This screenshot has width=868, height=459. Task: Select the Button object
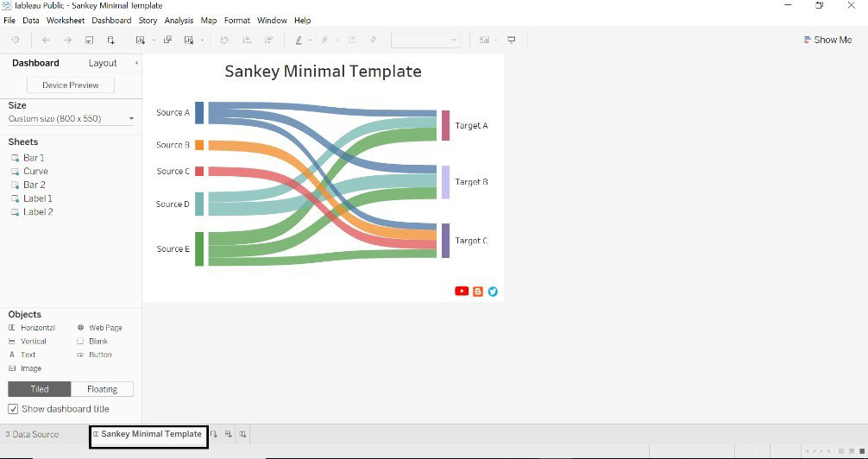click(95, 355)
